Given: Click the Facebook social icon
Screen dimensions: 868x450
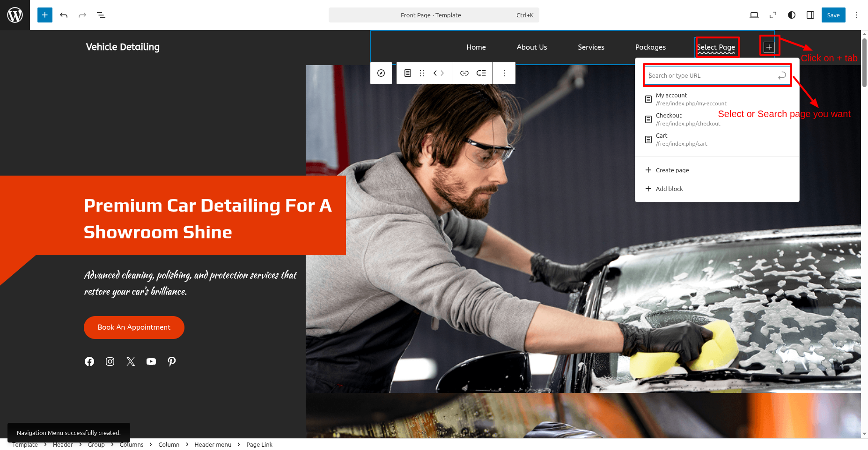Looking at the screenshot, I should (x=89, y=361).
